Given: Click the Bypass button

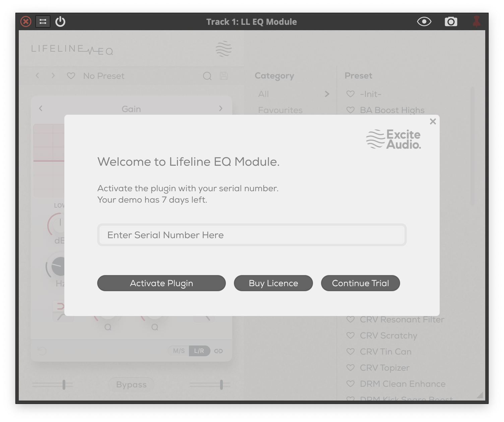Looking at the screenshot, I should coord(131,384).
